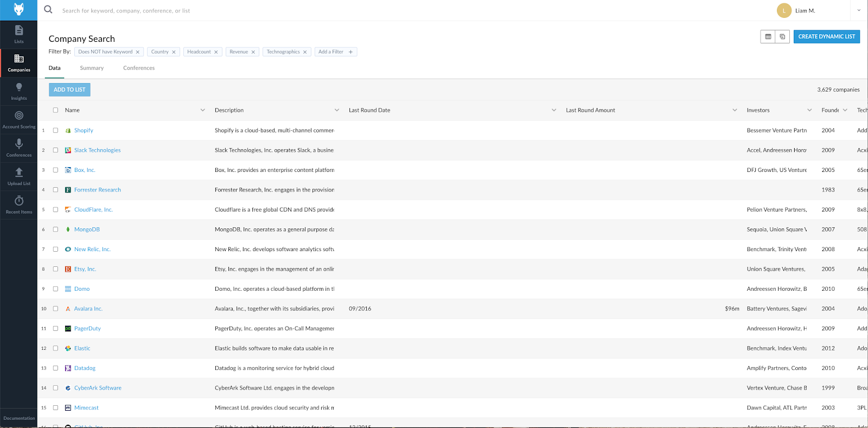Open Documentation link in sidebar

(x=19, y=418)
